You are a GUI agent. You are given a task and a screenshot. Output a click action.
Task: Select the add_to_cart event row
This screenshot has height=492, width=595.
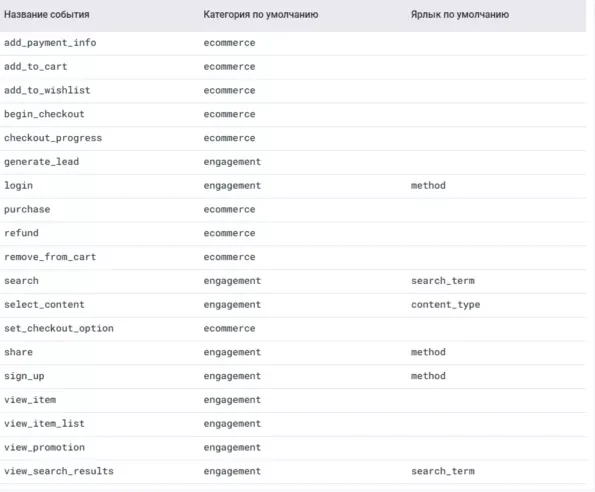pyautogui.click(x=293, y=67)
